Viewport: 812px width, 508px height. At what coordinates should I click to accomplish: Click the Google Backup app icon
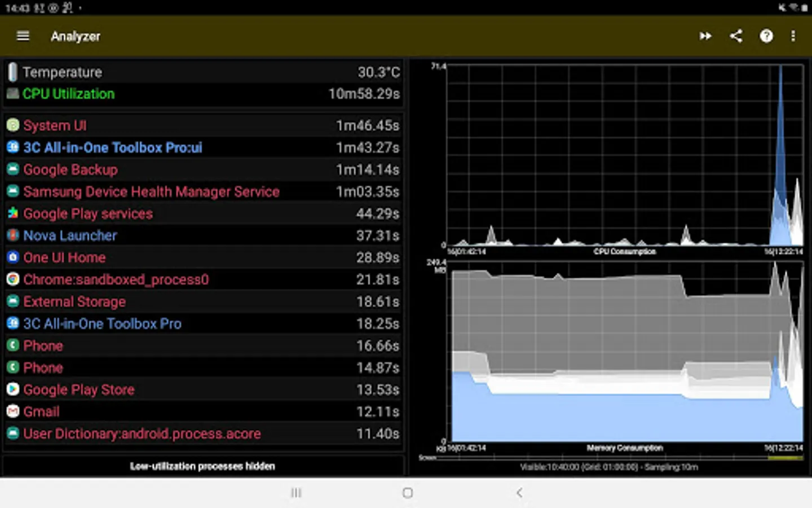[x=13, y=169]
